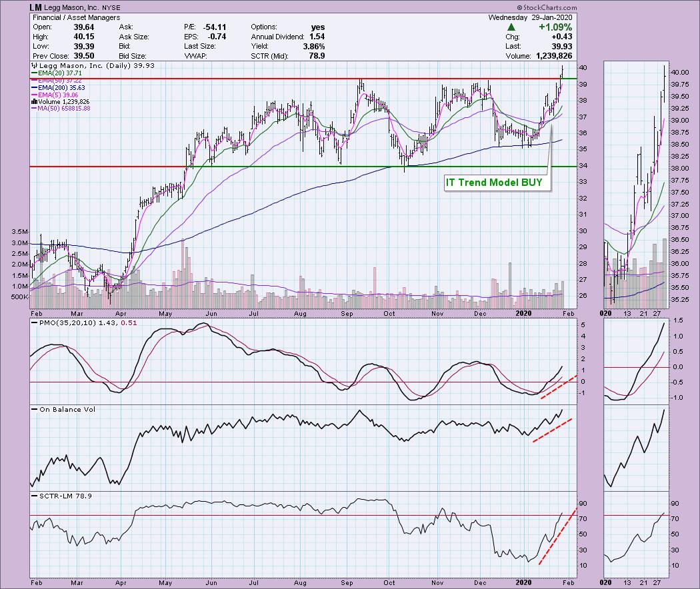Click the MA(50) 658815.88 legend entry
700x589 pixels.
click(60, 109)
